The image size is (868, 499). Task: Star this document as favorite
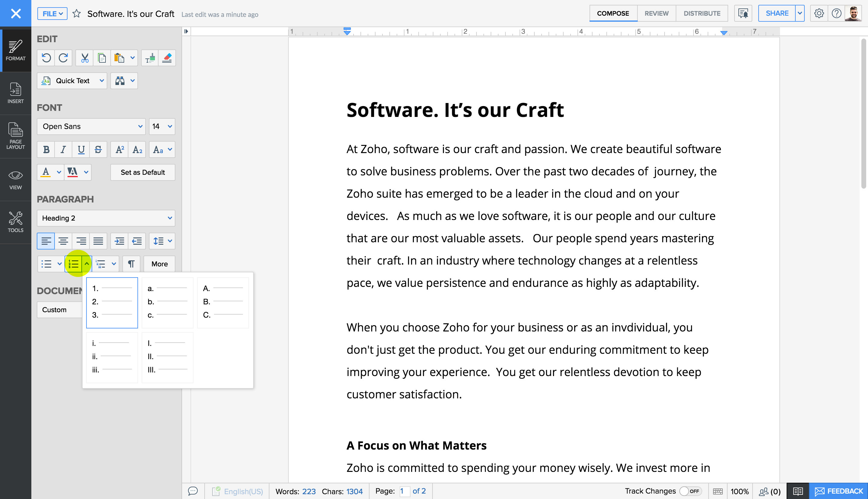click(x=77, y=14)
